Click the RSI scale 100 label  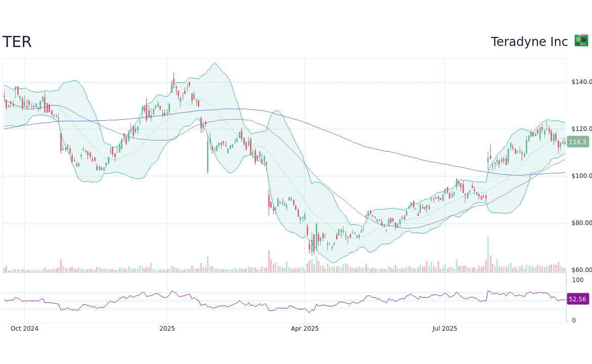[x=578, y=280]
